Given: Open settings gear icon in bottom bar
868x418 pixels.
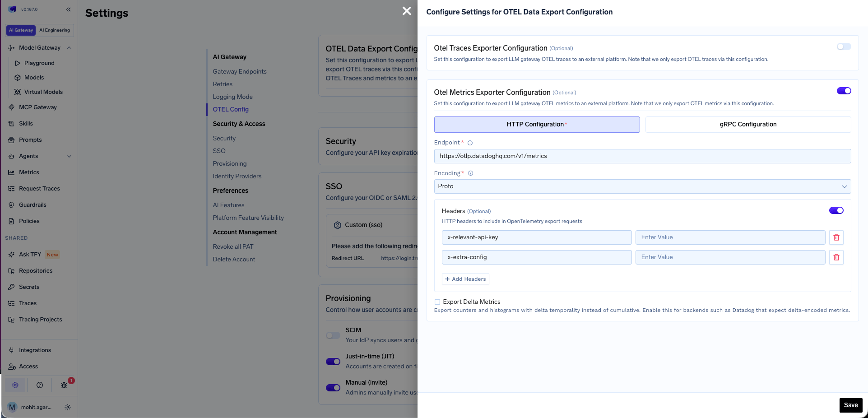Looking at the screenshot, I should [x=15, y=385].
